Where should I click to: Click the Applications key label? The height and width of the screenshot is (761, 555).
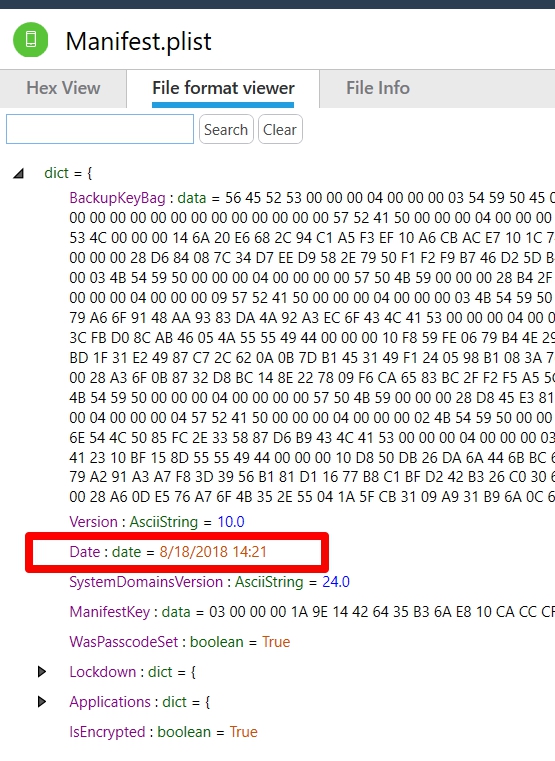pos(110,702)
